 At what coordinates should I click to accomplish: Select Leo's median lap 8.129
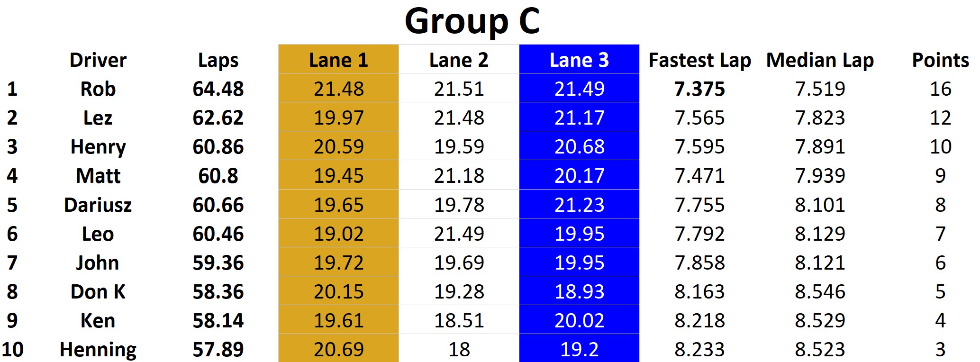point(820,234)
